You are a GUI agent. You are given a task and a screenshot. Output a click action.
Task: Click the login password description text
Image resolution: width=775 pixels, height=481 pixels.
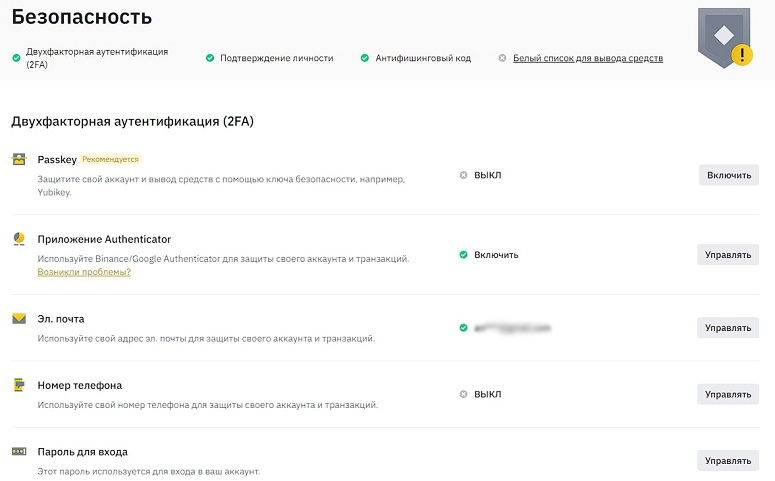(149, 471)
